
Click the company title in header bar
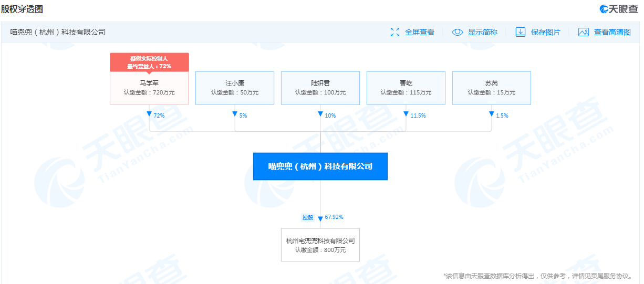point(58,32)
